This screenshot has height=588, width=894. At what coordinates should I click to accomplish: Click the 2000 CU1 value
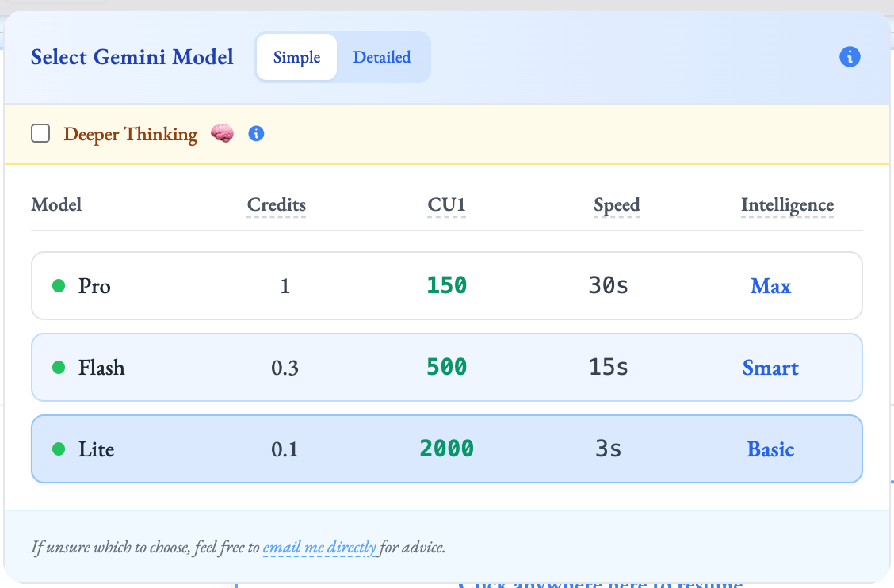point(447,449)
